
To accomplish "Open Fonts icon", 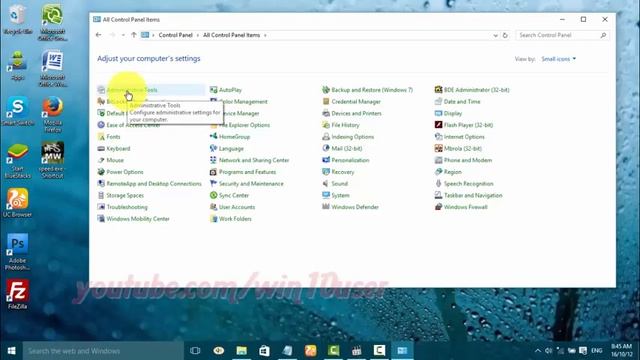I will tap(101, 137).
